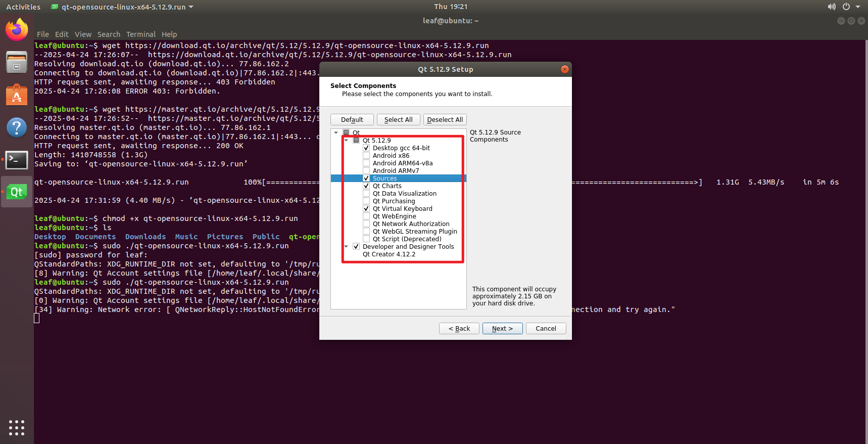Open the terminal Help menu
Screen dimensions: 868x444
click(169, 34)
